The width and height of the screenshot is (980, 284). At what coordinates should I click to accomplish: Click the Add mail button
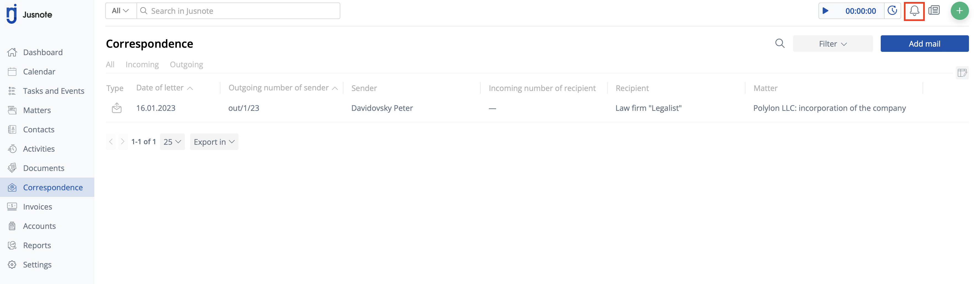[925, 44]
